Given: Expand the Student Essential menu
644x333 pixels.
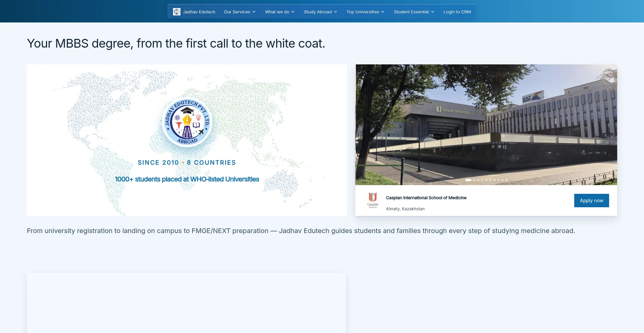Looking at the screenshot, I should pyautogui.click(x=414, y=12).
